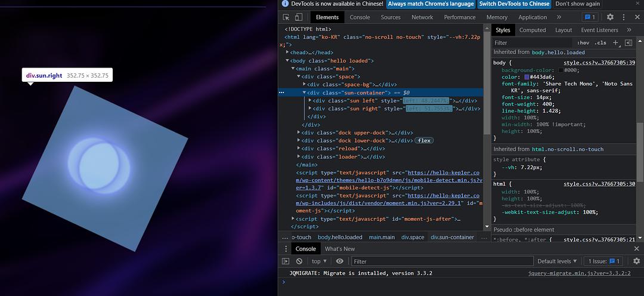Collapse the main class main node
Screen dimensions: 644x296
pos(293,68)
